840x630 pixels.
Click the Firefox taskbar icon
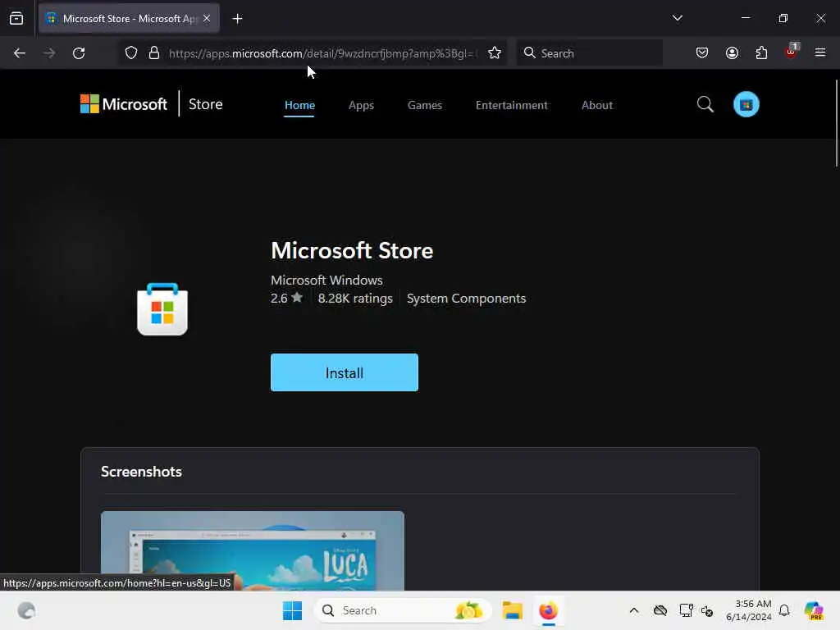click(x=548, y=610)
